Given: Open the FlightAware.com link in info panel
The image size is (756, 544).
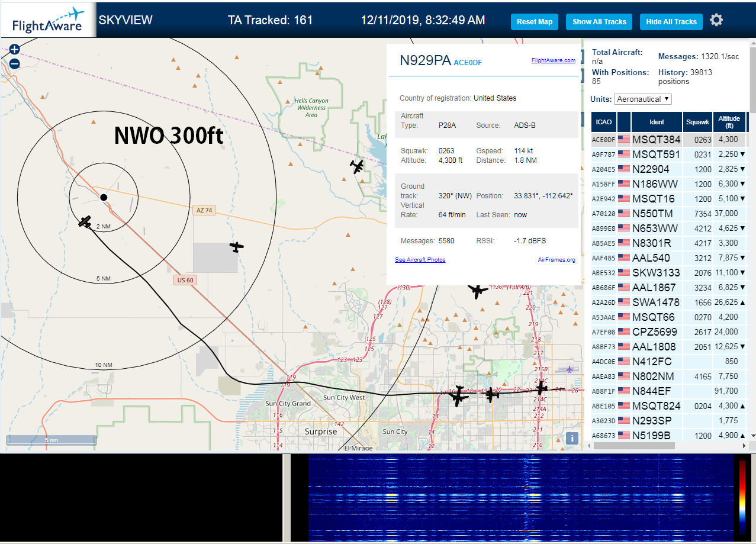Looking at the screenshot, I should pos(553,60).
